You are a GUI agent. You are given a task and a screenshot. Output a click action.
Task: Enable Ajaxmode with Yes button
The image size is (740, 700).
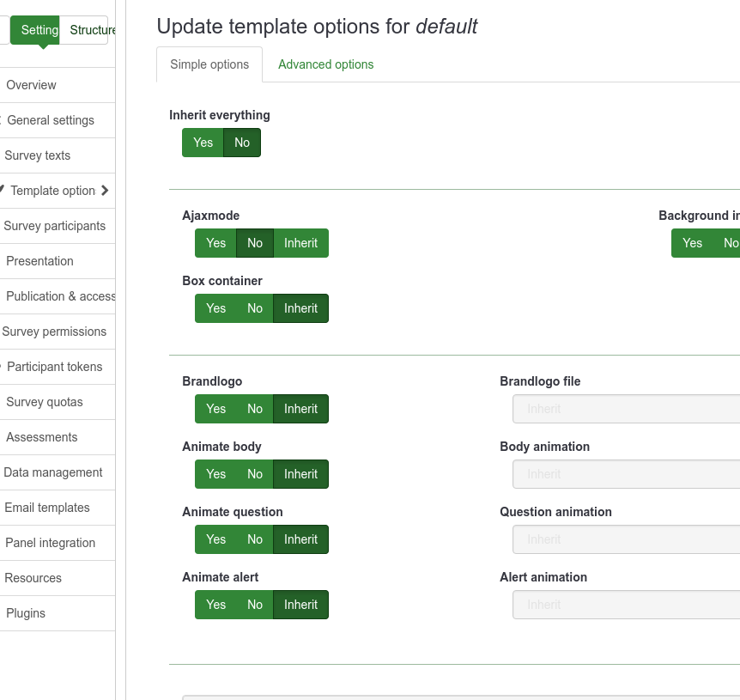point(215,243)
